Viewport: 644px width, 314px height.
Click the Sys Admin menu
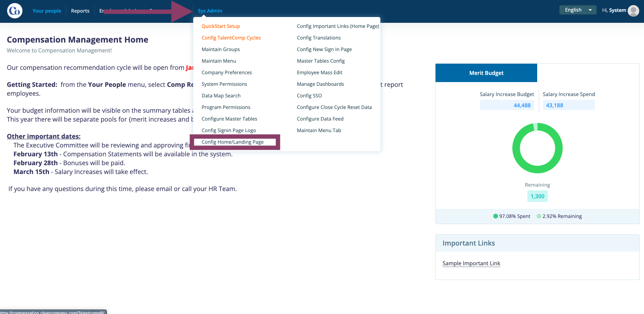[x=210, y=11]
